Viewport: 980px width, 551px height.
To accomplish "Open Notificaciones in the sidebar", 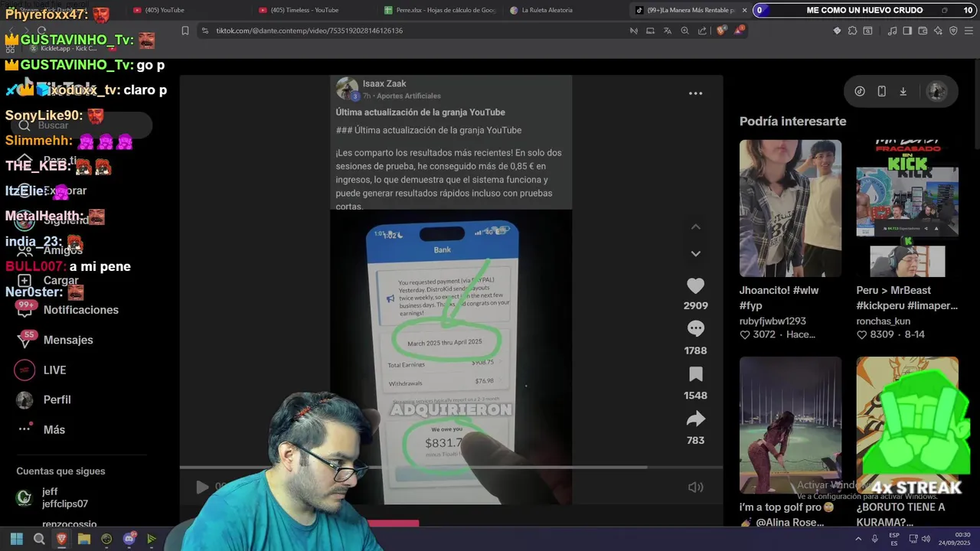I will pyautogui.click(x=69, y=310).
